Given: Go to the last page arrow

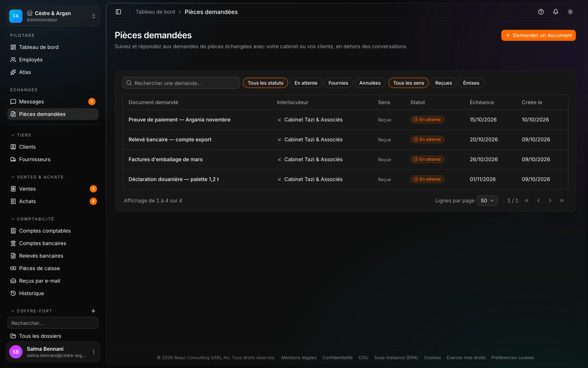Looking at the screenshot, I should point(562,200).
